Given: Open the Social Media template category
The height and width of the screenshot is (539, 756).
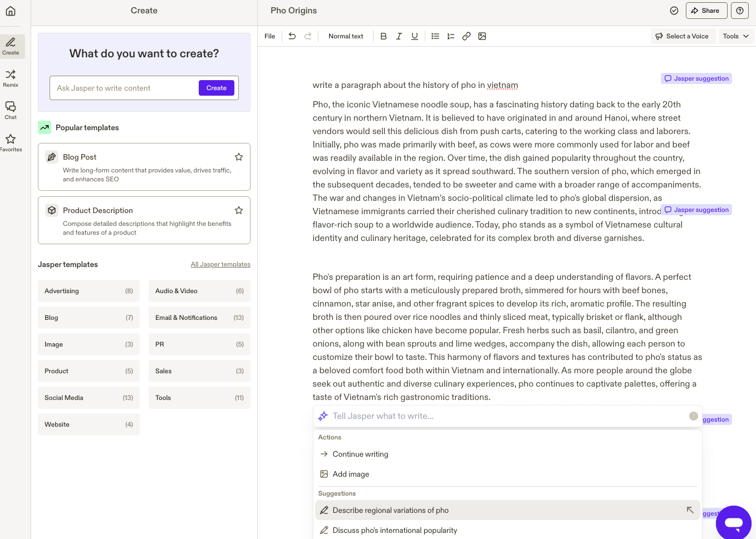Looking at the screenshot, I should 89,398.
